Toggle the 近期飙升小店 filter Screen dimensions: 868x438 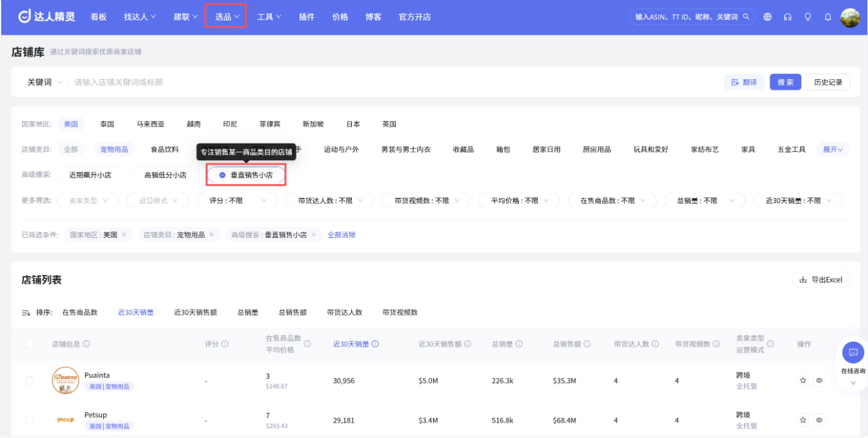pos(90,175)
